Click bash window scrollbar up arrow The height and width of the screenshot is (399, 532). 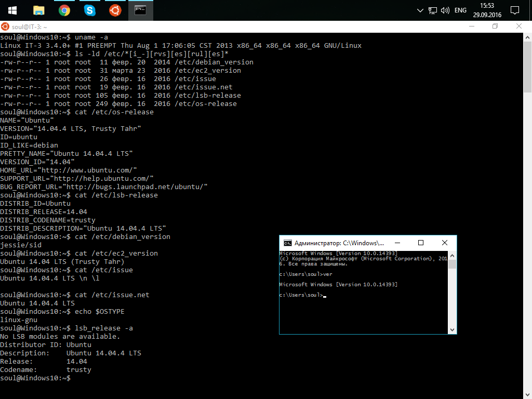[x=528, y=37]
